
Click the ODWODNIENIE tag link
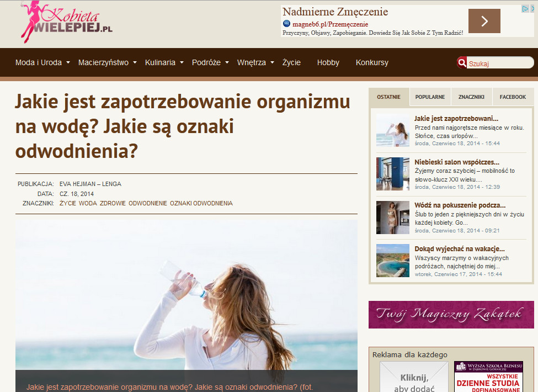point(147,203)
